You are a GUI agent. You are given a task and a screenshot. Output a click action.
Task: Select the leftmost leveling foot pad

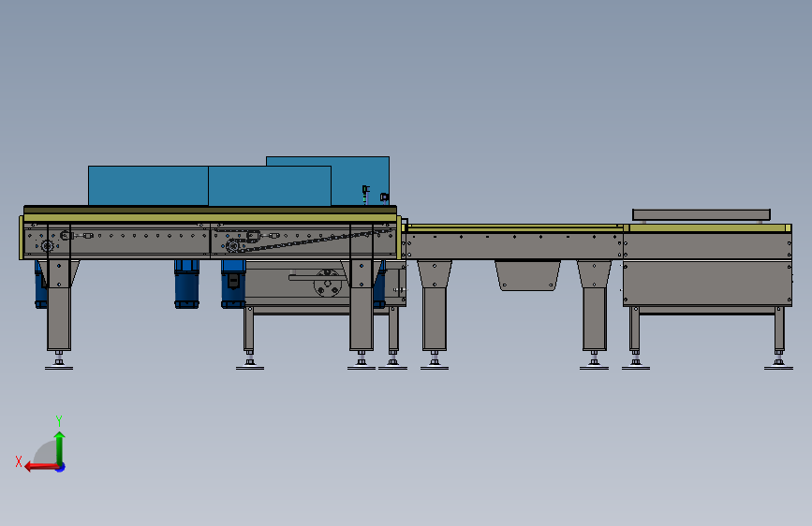tap(58, 367)
